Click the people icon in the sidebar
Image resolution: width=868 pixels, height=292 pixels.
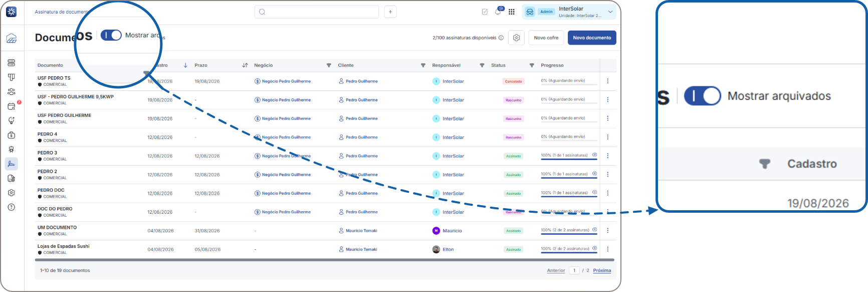click(x=12, y=92)
